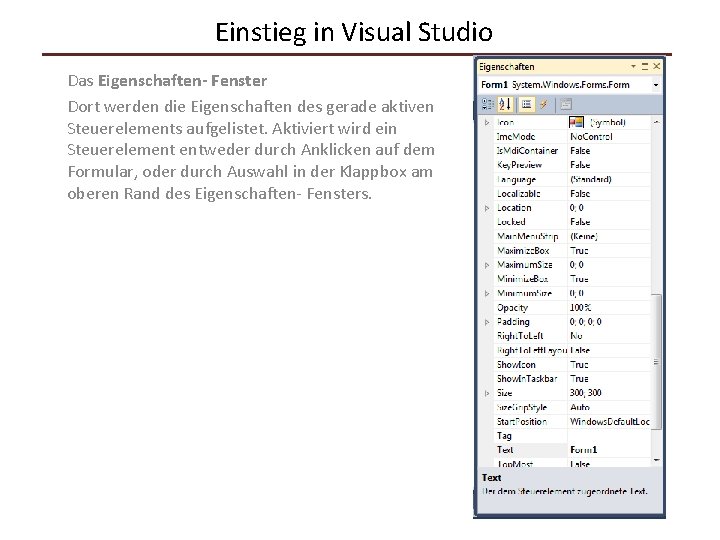
Task: Select the ImeMode property name
Action: point(516,137)
